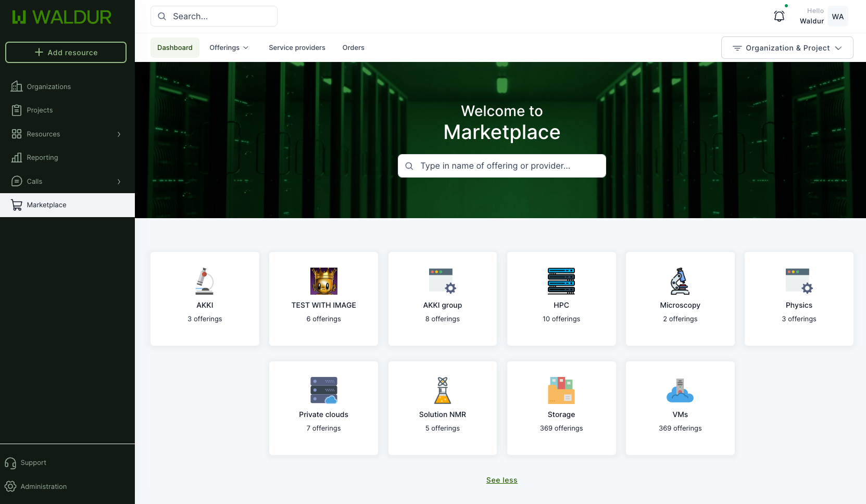Open the WA user avatar menu
Image resolution: width=866 pixels, height=504 pixels.
(837, 17)
